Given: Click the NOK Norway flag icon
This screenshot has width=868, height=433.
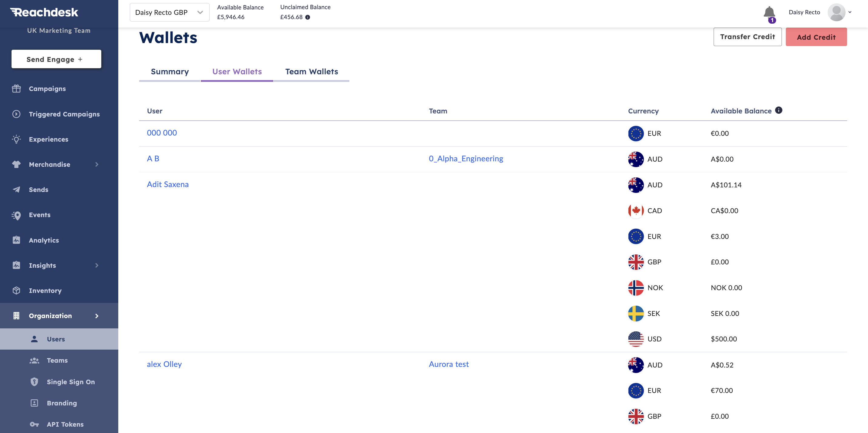Looking at the screenshot, I should [635, 288].
